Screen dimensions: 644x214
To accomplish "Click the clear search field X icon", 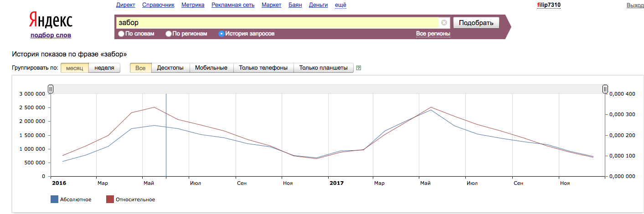I will [444, 23].
